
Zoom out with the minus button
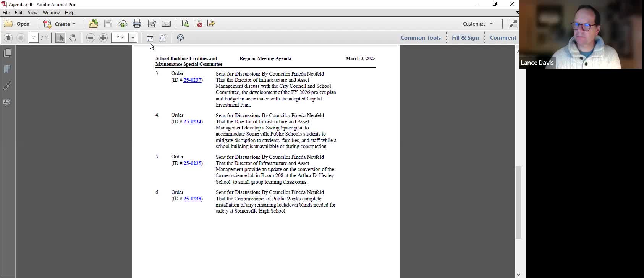click(91, 37)
